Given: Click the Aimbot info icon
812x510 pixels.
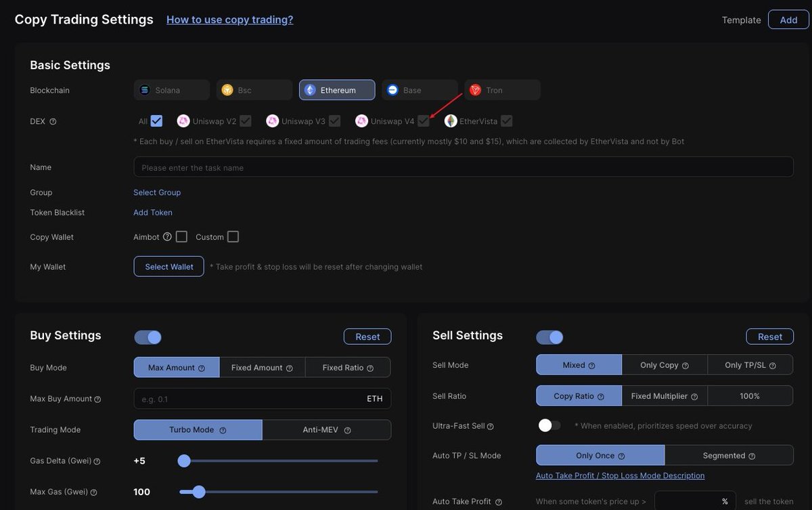Looking at the screenshot, I should 167,236.
